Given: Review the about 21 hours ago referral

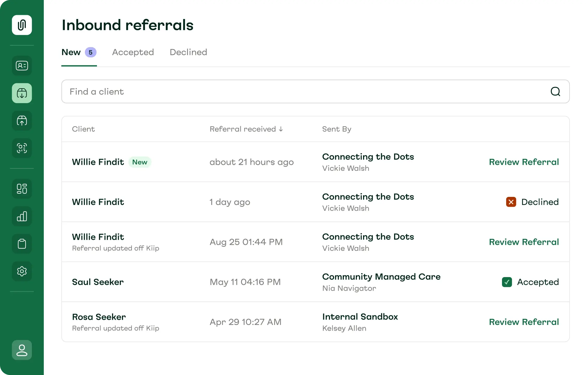Looking at the screenshot, I should [524, 162].
